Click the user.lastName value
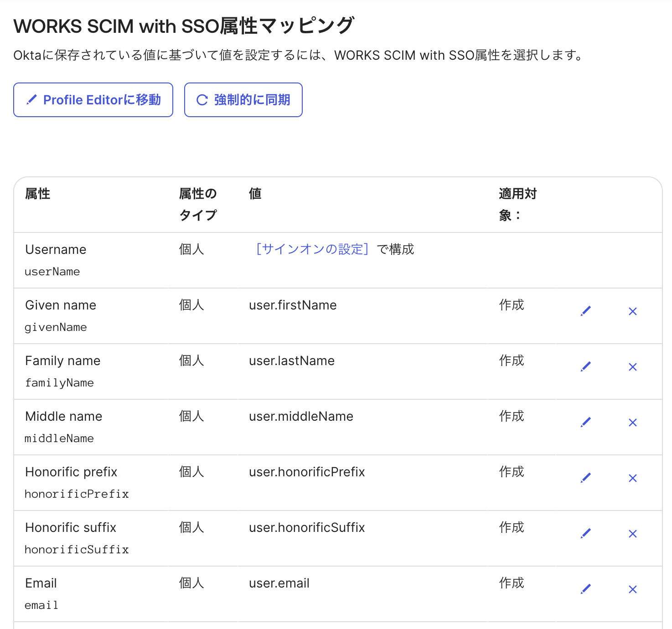 pos(292,361)
